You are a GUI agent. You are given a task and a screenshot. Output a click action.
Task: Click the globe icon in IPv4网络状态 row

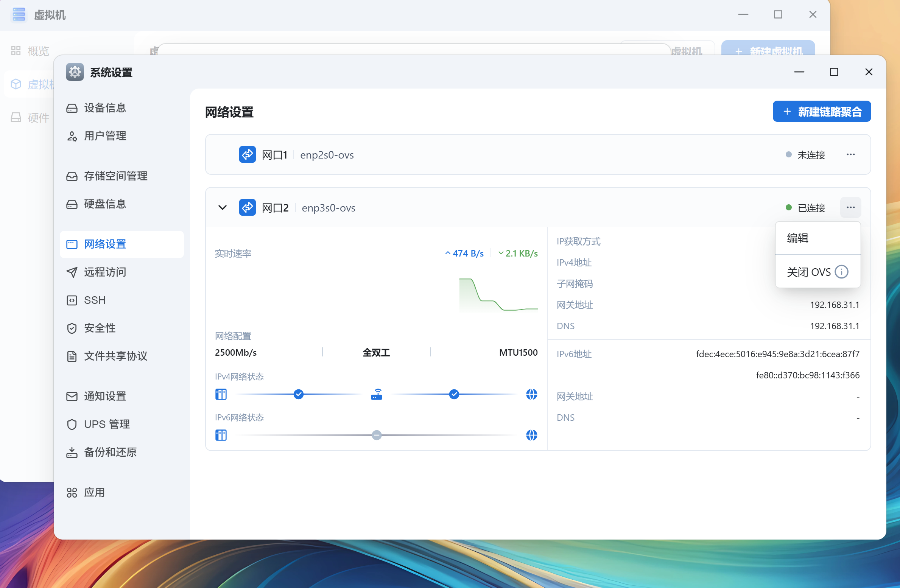click(531, 394)
